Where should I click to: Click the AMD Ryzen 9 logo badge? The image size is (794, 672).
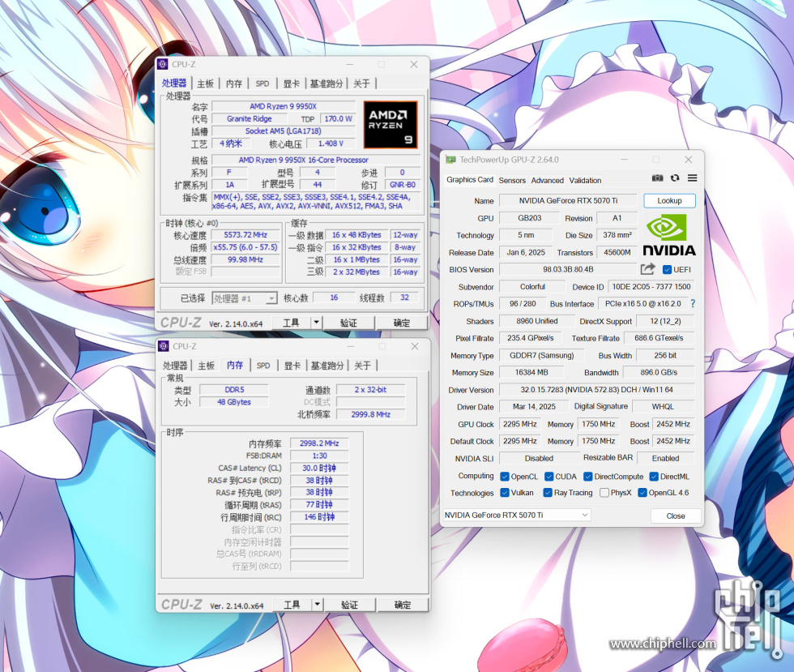tap(391, 125)
